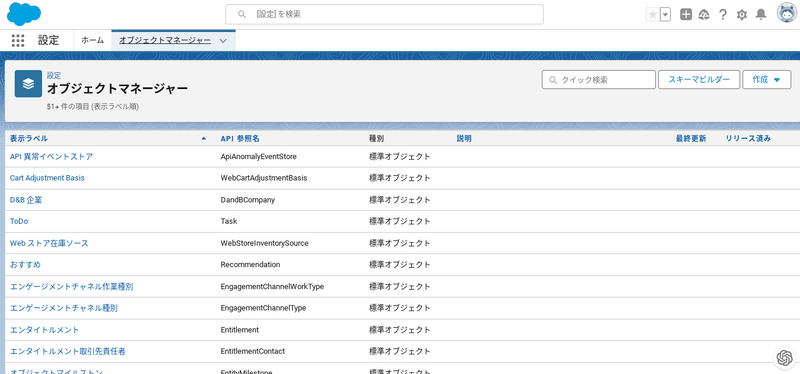The image size is (800, 374).
Task: Open the user profile avatar
Action: (x=786, y=14)
